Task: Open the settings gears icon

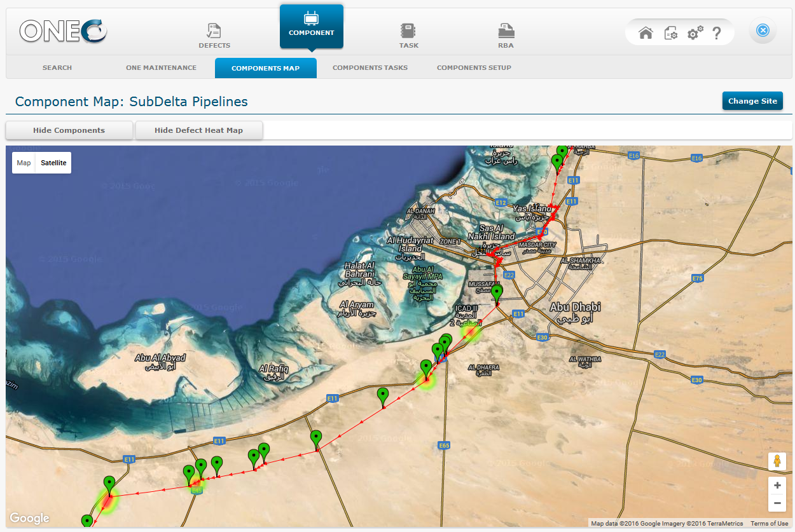Action: [x=695, y=33]
